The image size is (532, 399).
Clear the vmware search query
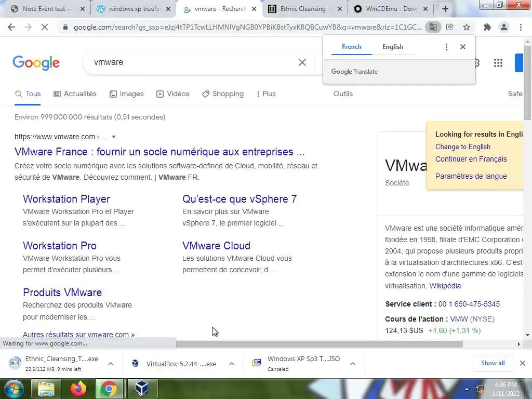302,62
